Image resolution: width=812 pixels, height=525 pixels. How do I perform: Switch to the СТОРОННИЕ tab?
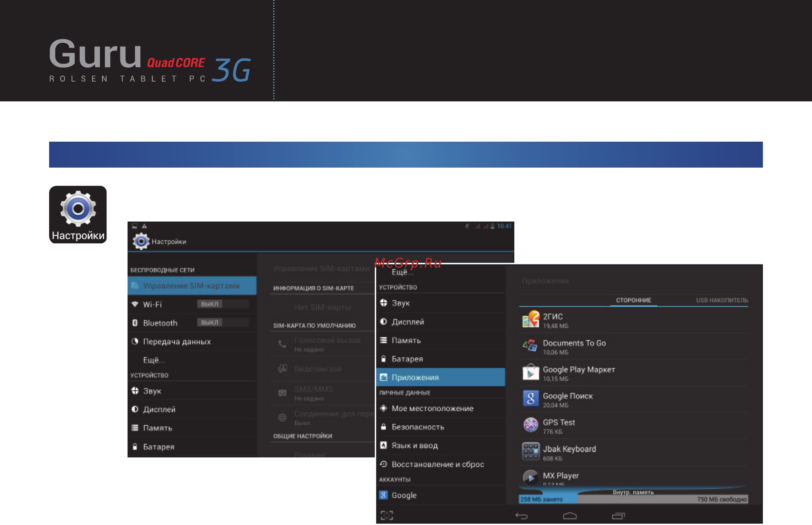[x=633, y=300]
